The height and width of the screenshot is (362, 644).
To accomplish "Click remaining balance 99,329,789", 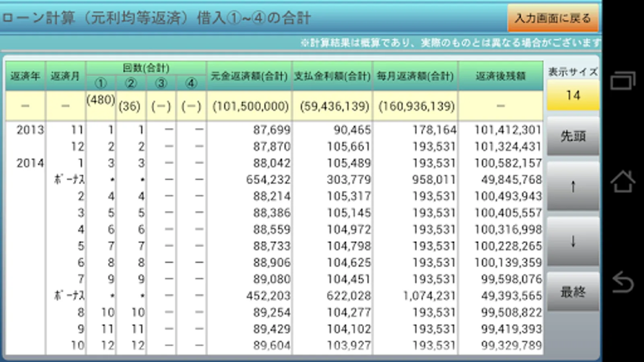I will 512,346.
